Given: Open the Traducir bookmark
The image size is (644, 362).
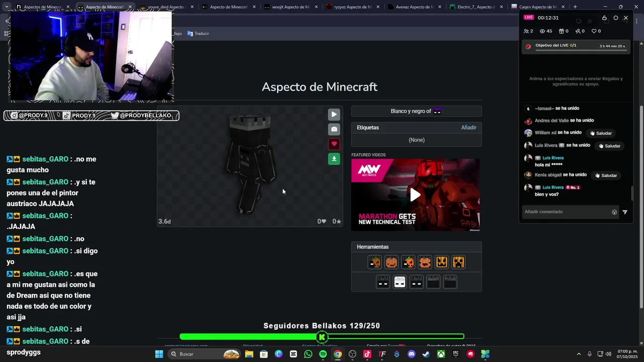Looking at the screenshot, I should [x=198, y=34].
